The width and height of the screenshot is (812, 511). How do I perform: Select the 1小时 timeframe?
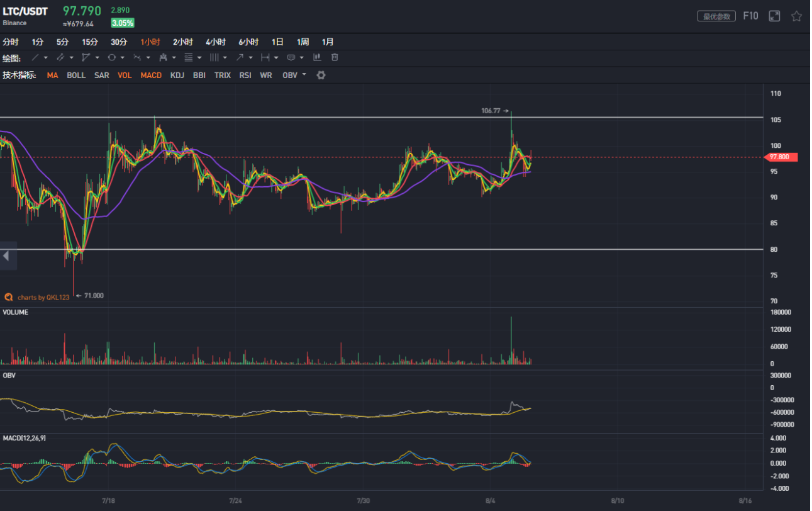[x=150, y=42]
